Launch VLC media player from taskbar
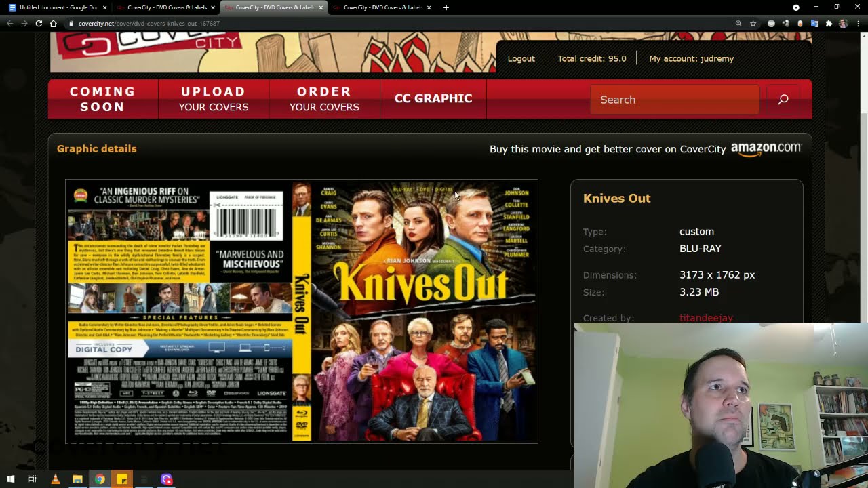Viewport: 868px width, 488px height. click(56, 479)
